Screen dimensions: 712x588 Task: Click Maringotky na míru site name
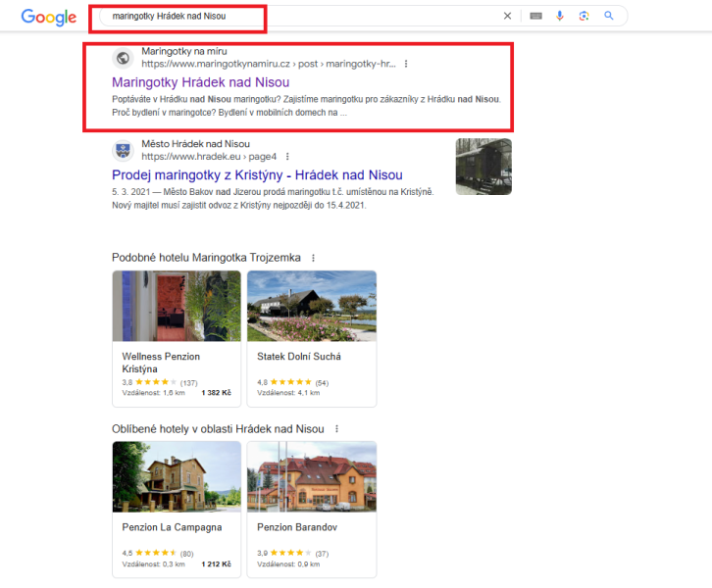click(184, 51)
